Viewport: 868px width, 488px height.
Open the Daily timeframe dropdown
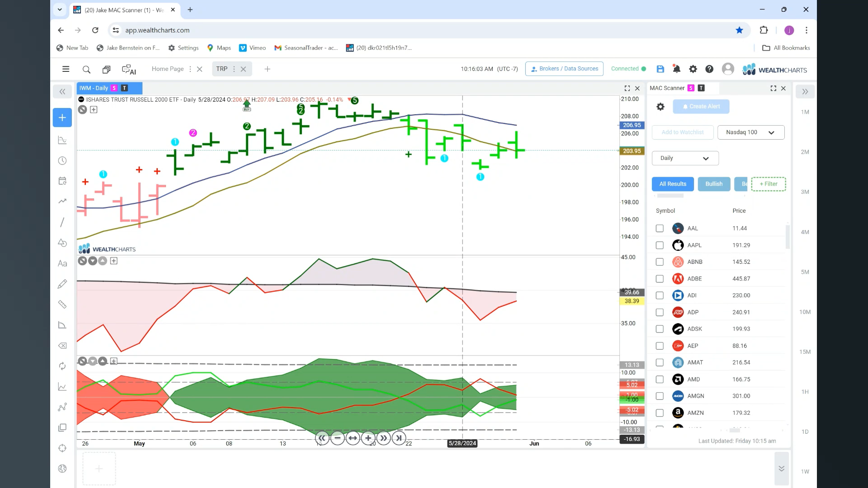[685, 158]
